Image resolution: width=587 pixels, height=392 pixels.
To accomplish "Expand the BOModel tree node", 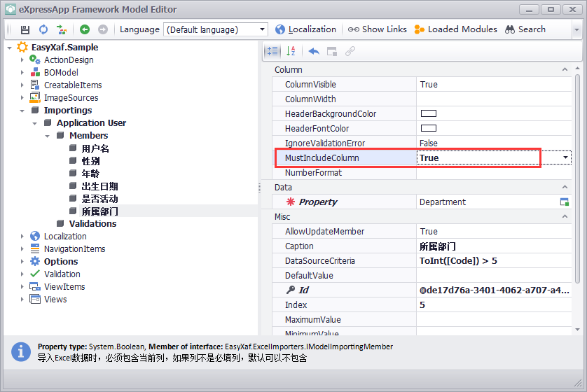I will click(22, 73).
